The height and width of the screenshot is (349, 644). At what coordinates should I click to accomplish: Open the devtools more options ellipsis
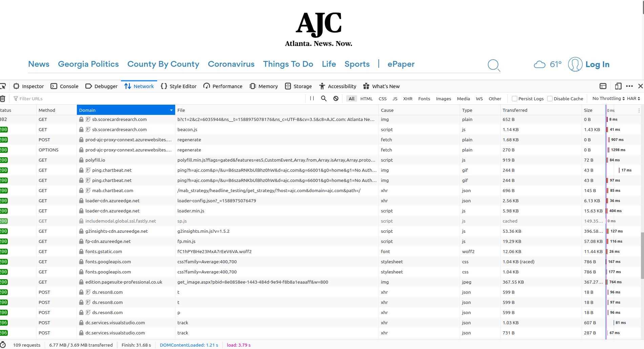click(x=629, y=86)
